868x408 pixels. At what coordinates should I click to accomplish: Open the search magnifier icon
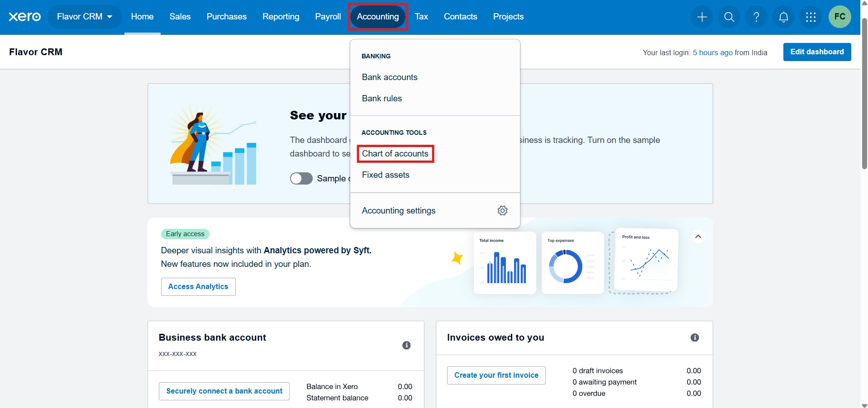point(729,17)
